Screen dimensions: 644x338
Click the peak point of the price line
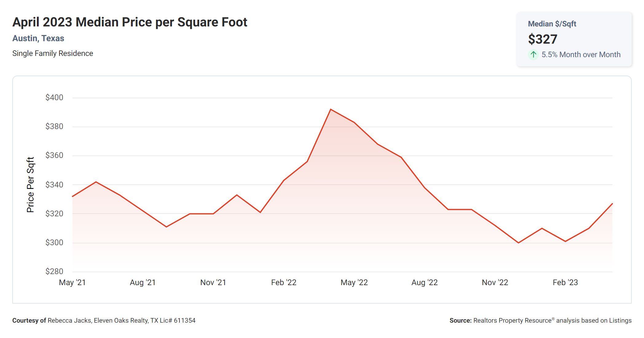[331, 109]
